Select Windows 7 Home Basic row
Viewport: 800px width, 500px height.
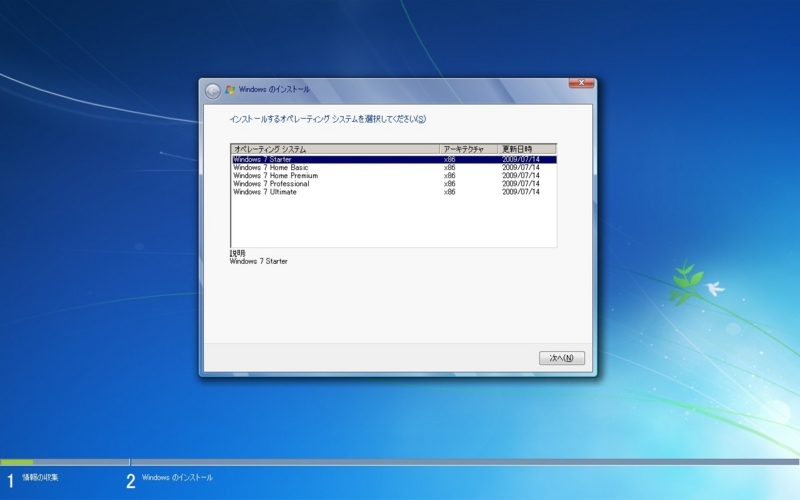tap(394, 167)
